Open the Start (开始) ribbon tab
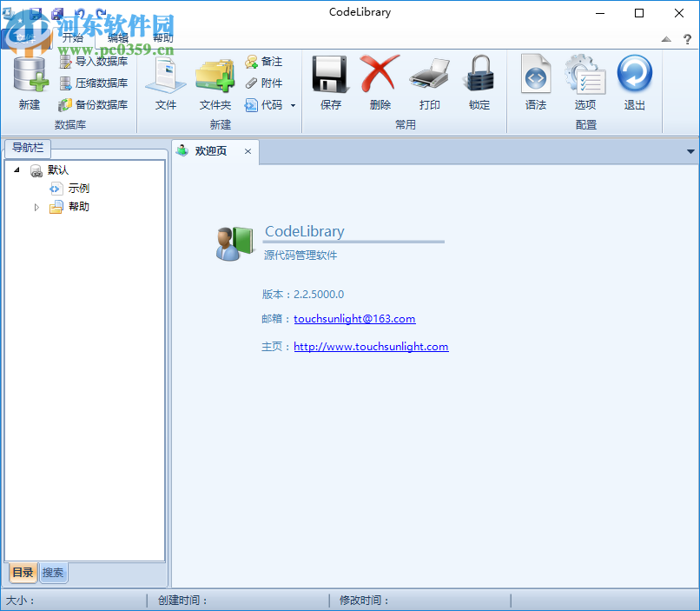The width and height of the screenshot is (700, 611). point(73,38)
